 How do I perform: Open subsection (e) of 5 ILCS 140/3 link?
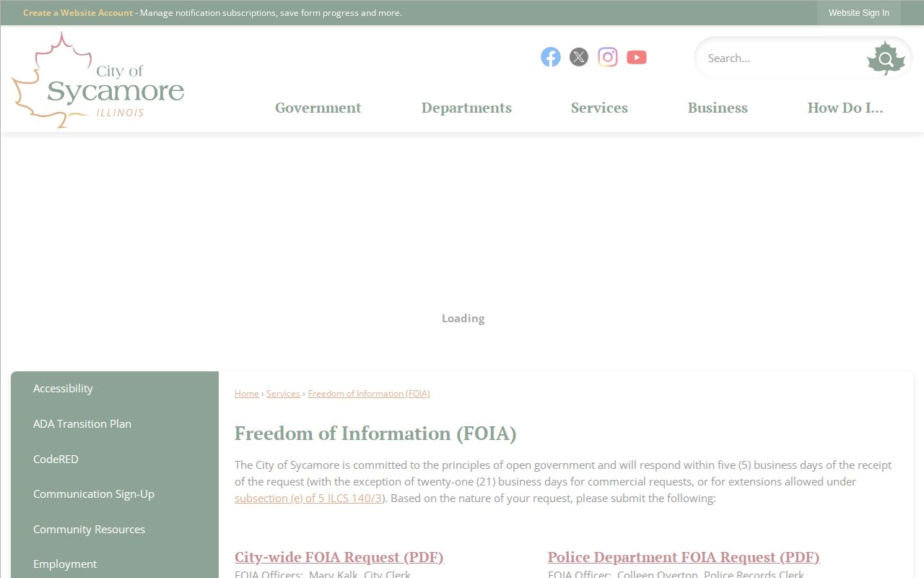click(308, 499)
